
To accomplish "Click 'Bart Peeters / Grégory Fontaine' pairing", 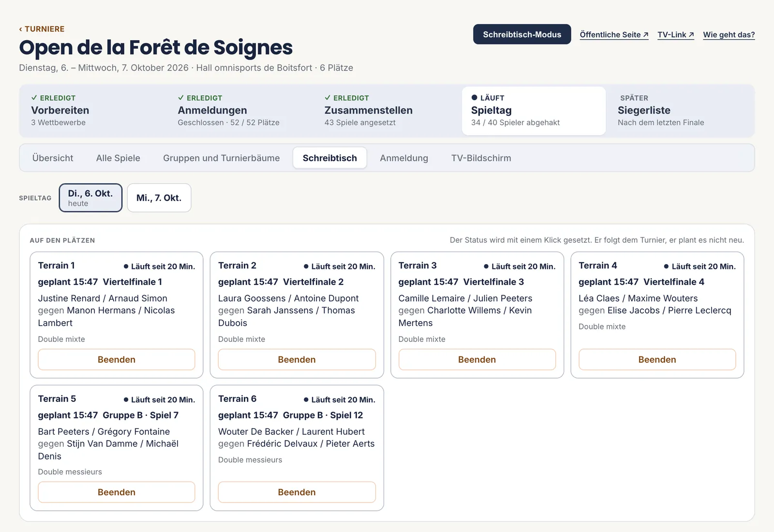I will click(104, 431).
